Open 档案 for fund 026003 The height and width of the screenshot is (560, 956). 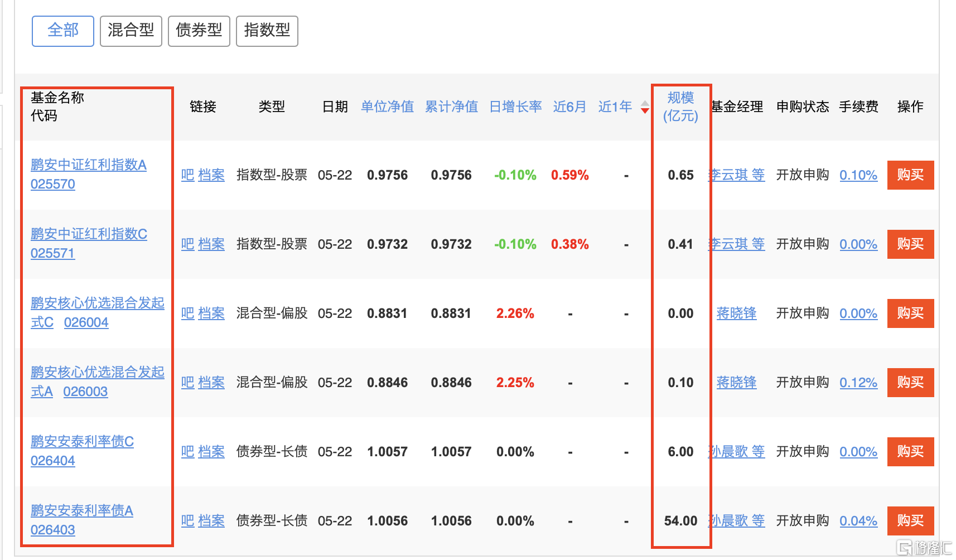[211, 383]
